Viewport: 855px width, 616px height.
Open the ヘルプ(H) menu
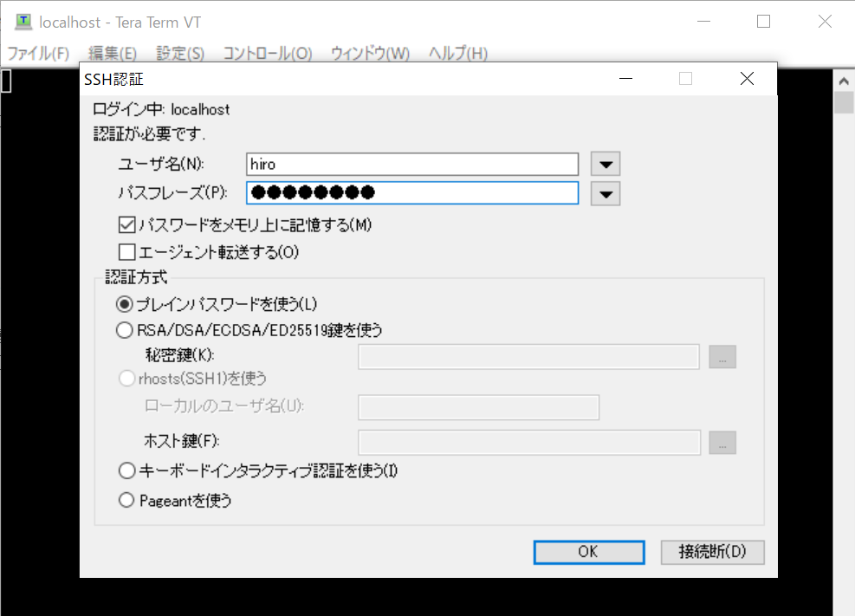coord(459,53)
